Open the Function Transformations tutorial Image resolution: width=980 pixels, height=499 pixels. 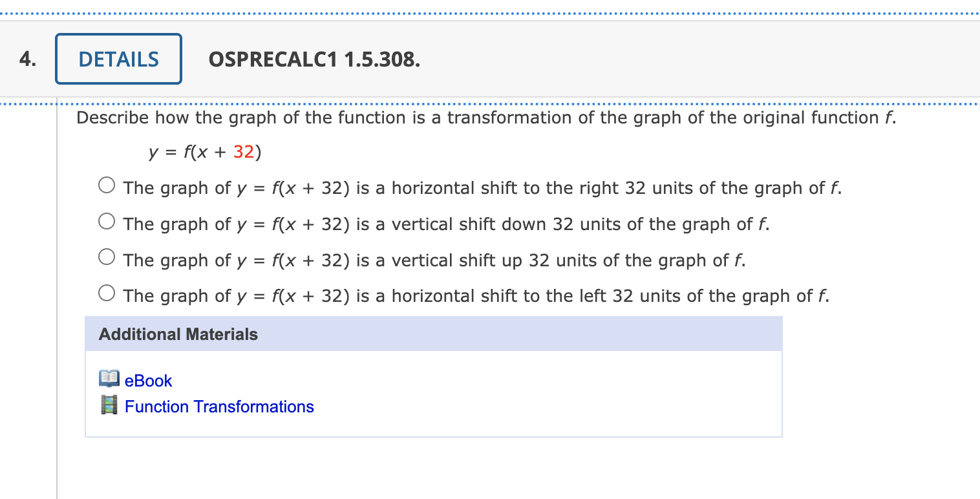(x=219, y=407)
